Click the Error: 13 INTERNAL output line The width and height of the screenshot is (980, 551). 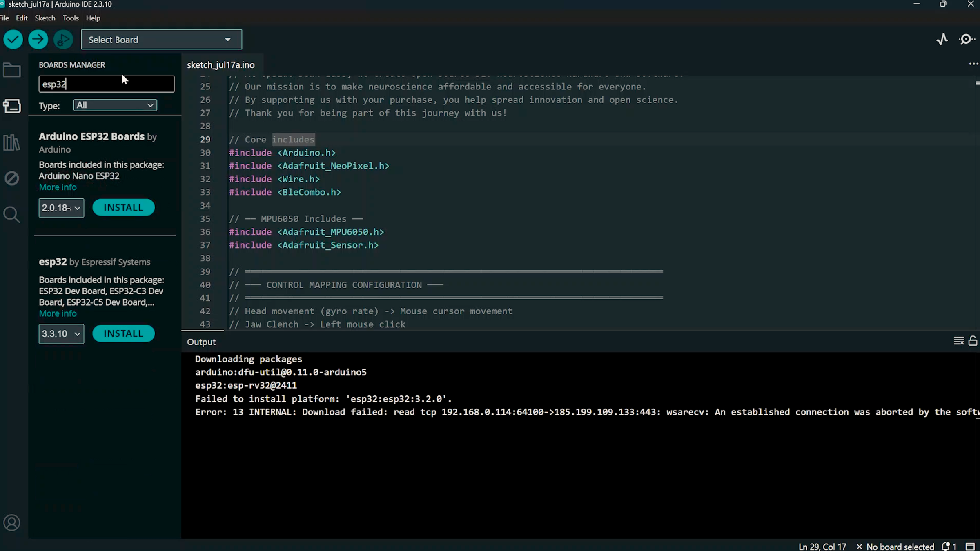[587, 412]
